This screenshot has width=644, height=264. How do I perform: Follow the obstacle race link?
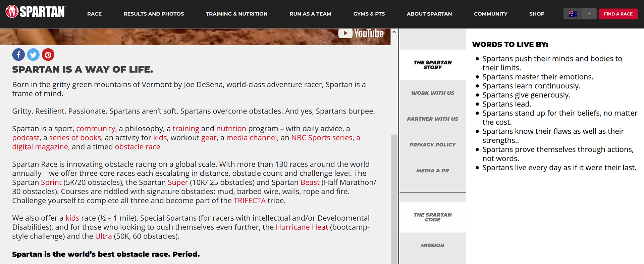(138, 147)
